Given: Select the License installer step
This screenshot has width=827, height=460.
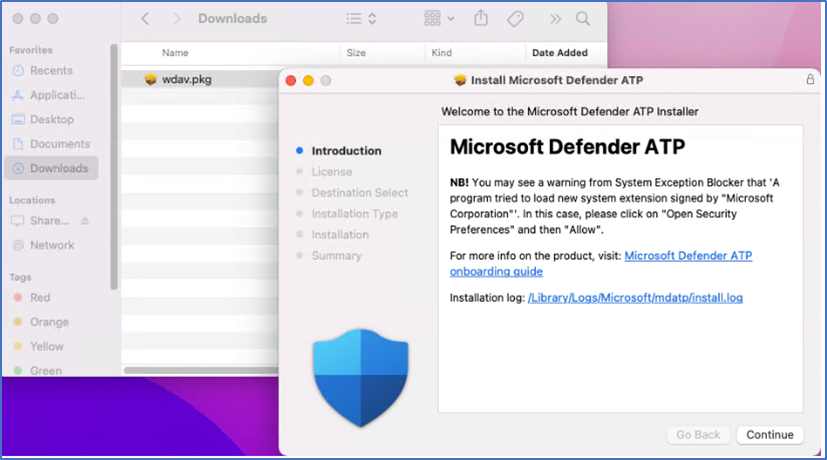Looking at the screenshot, I should click(332, 172).
